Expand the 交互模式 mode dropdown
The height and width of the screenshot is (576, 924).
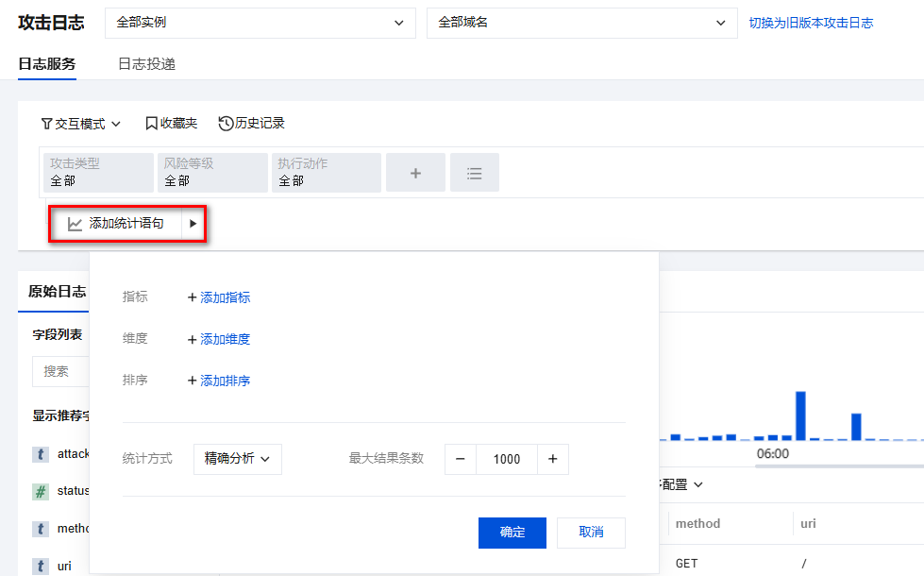click(81, 123)
